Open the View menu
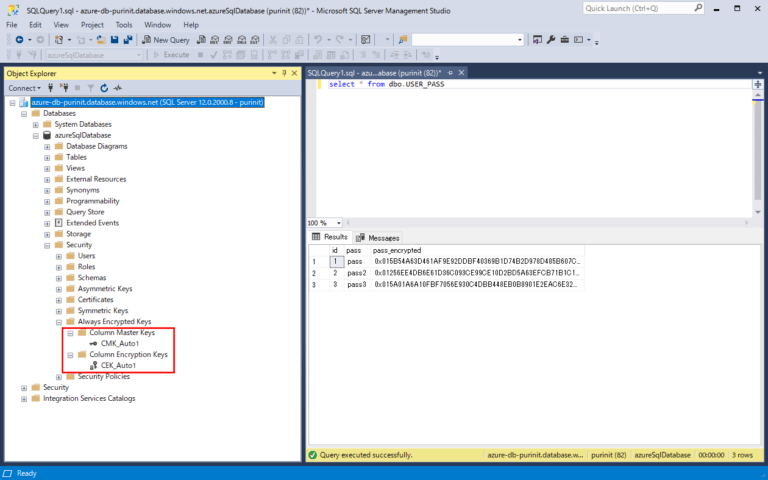 [61, 24]
